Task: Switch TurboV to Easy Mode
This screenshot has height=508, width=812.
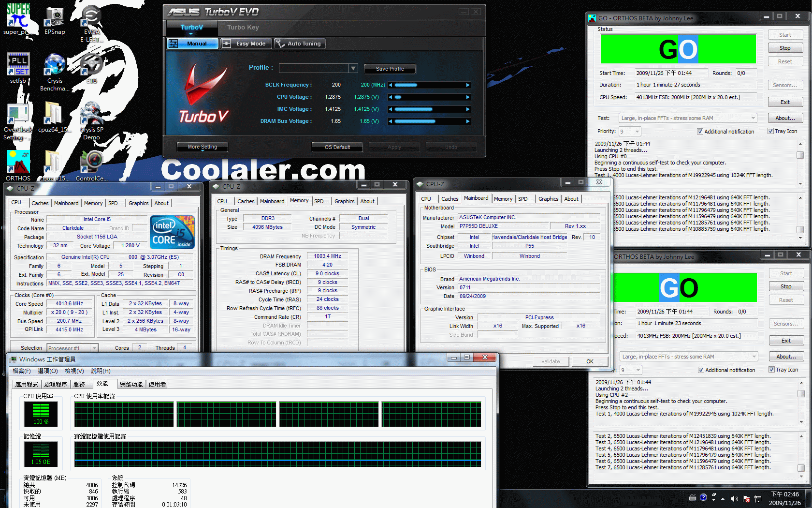Action: point(246,44)
